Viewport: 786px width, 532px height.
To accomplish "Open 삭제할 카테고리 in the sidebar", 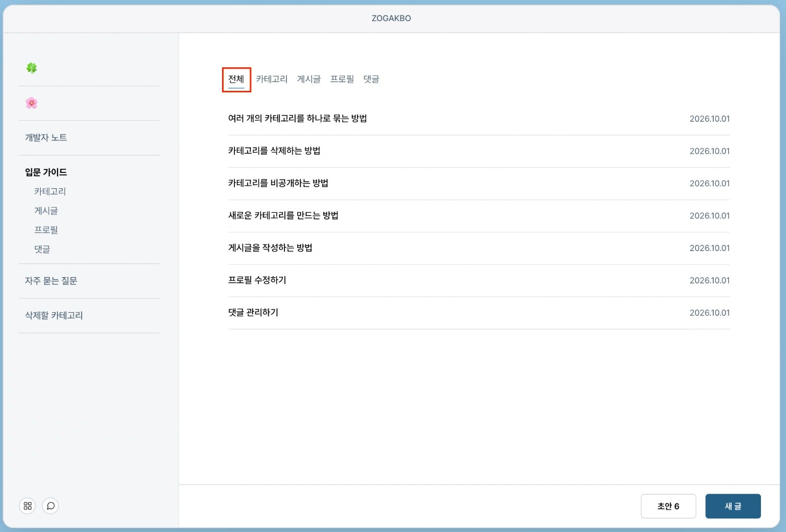I will pyautogui.click(x=54, y=315).
